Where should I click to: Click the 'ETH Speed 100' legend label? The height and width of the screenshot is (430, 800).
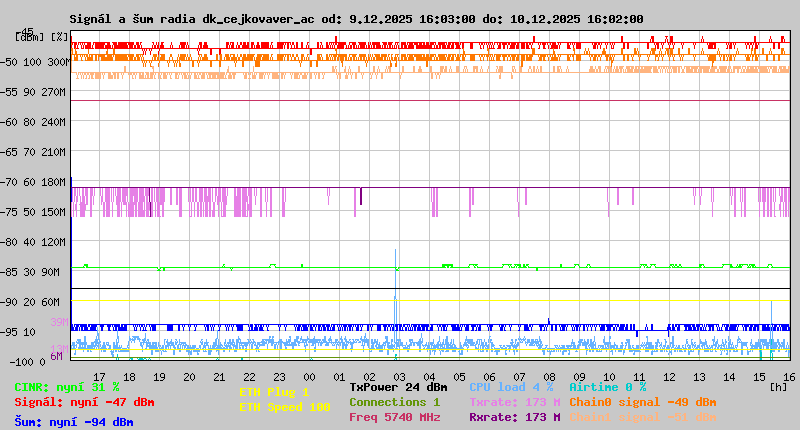pyautogui.click(x=285, y=407)
